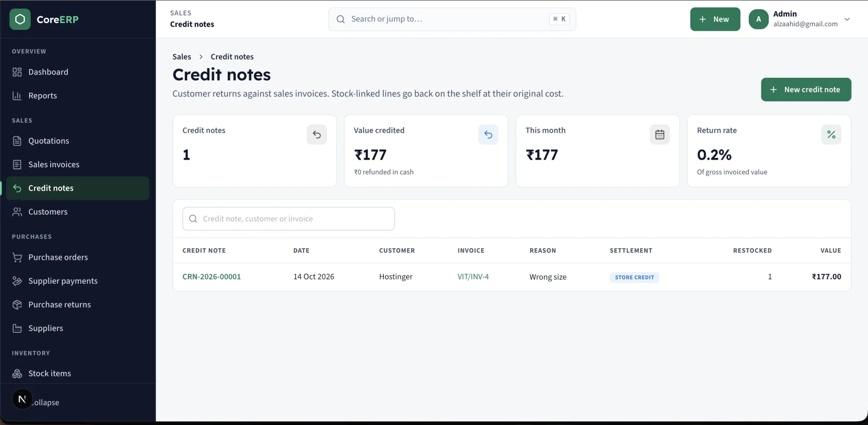Image resolution: width=868 pixels, height=425 pixels.
Task: Expand the Admin account dropdown chevron
Action: tap(847, 19)
